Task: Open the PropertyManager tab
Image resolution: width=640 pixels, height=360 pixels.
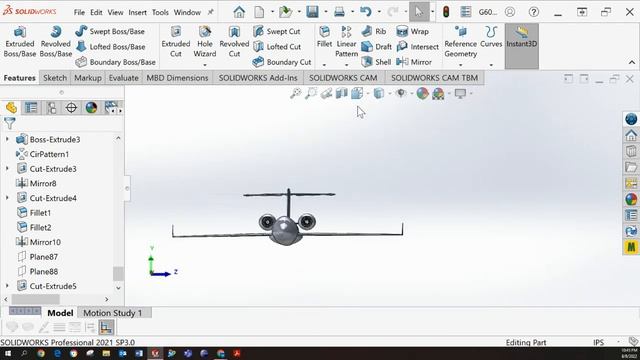Action: (x=31, y=108)
